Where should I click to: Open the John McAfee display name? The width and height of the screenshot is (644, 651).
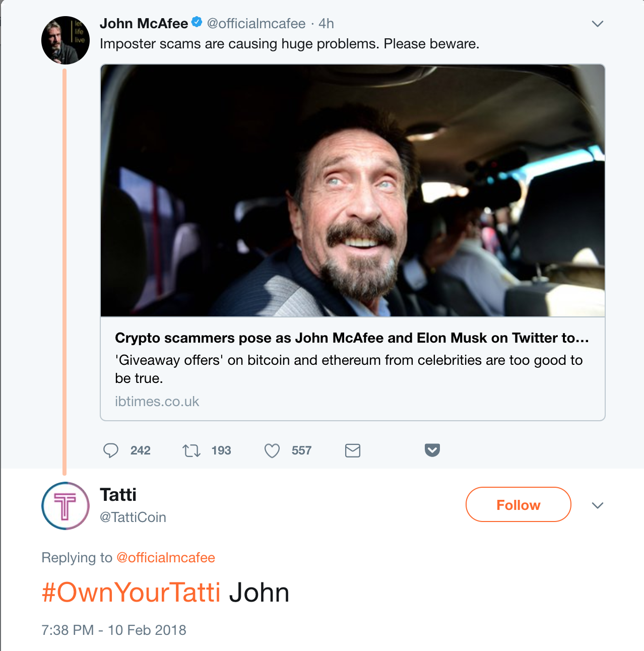pos(144,24)
